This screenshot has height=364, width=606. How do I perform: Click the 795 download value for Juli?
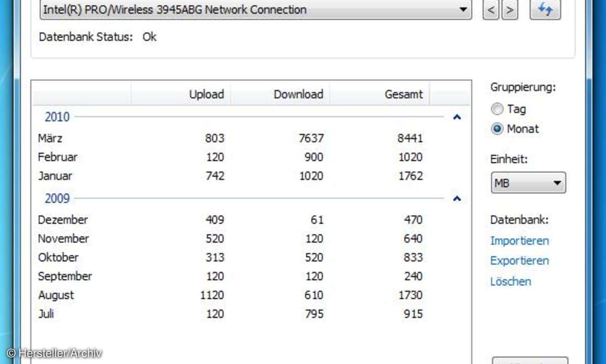tap(314, 314)
